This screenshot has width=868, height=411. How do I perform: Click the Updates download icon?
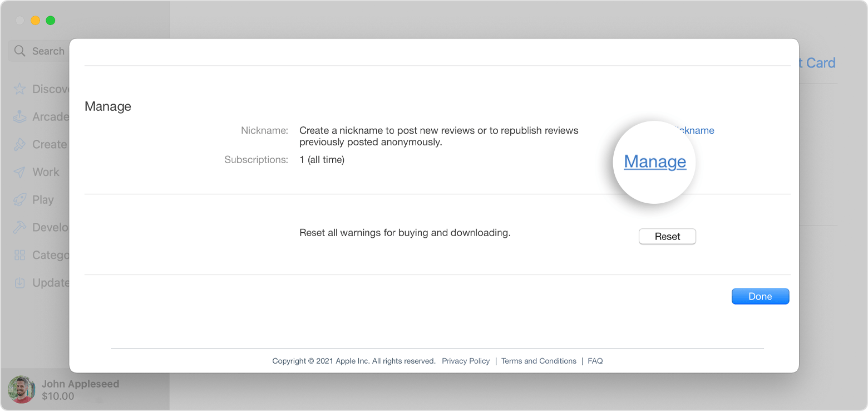[x=19, y=283]
